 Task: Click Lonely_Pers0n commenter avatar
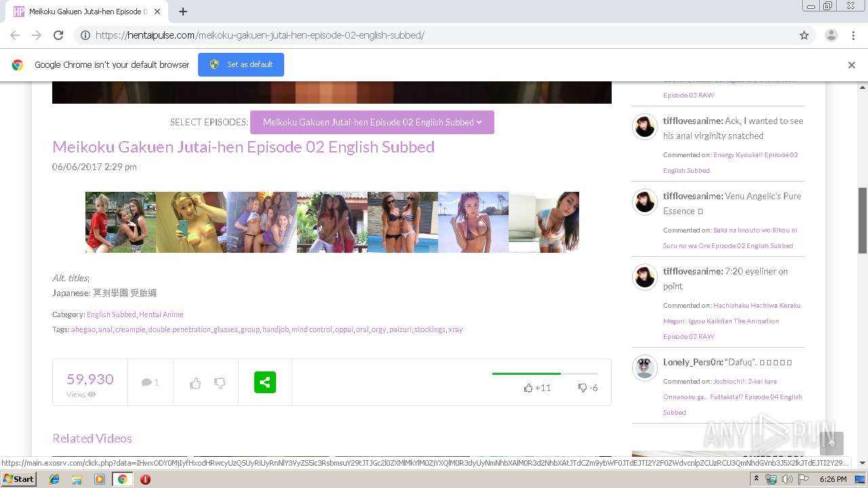click(x=645, y=367)
